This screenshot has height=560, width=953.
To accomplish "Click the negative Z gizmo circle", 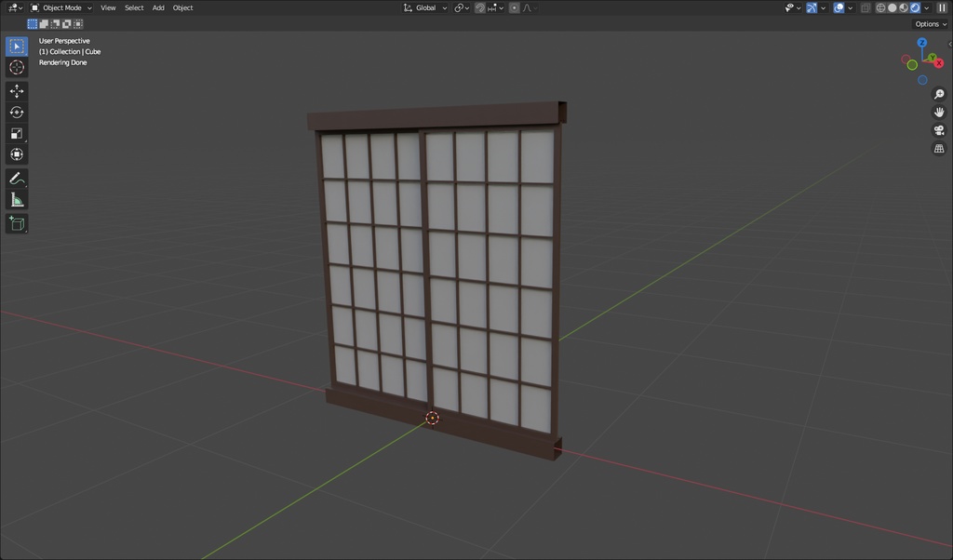I will [x=922, y=80].
